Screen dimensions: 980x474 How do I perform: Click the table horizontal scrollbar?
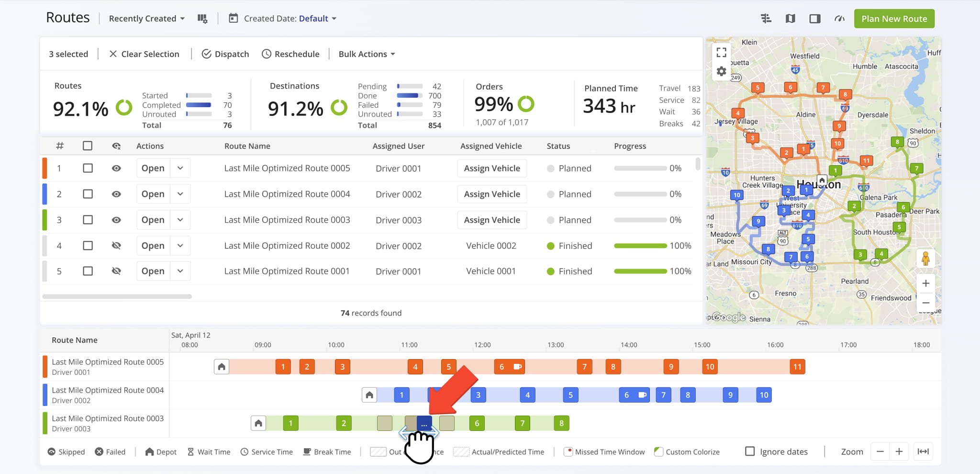point(117,296)
